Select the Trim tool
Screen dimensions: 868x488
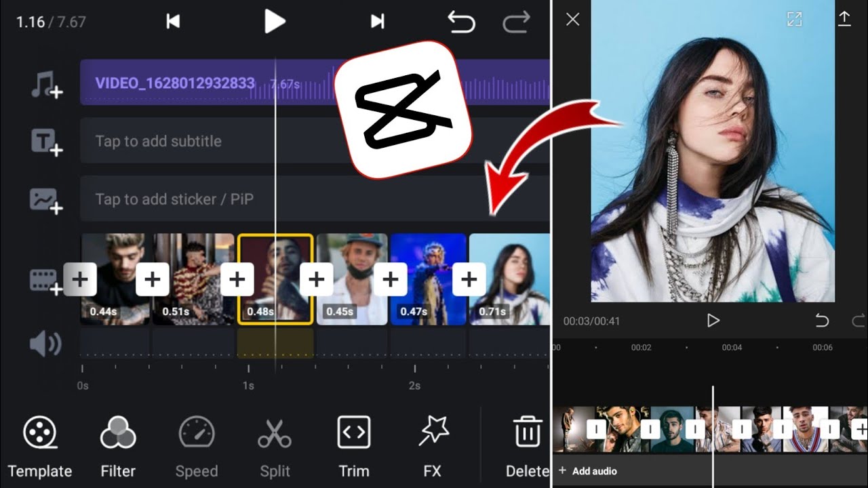354,446
